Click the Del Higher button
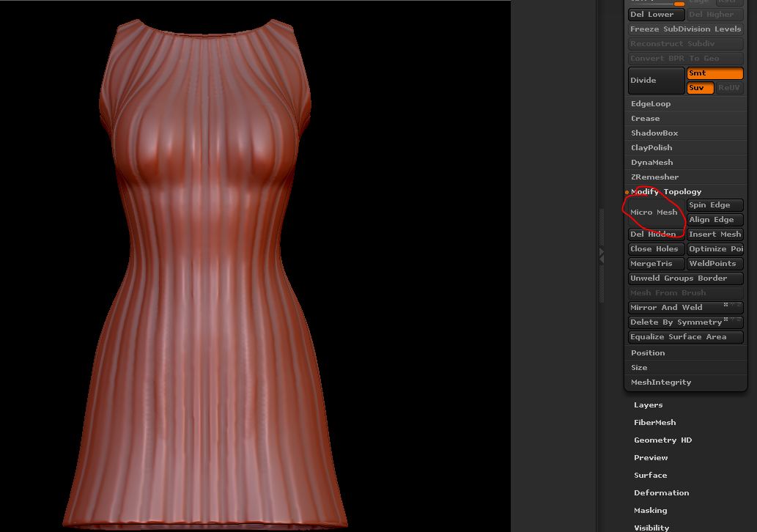Image resolution: width=757 pixels, height=532 pixels. (x=715, y=15)
